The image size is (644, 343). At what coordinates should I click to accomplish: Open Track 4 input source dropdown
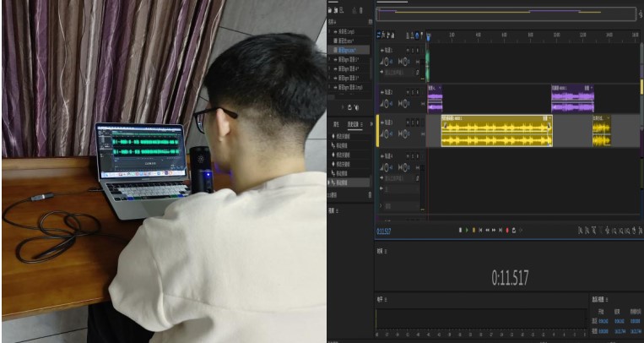click(x=399, y=178)
